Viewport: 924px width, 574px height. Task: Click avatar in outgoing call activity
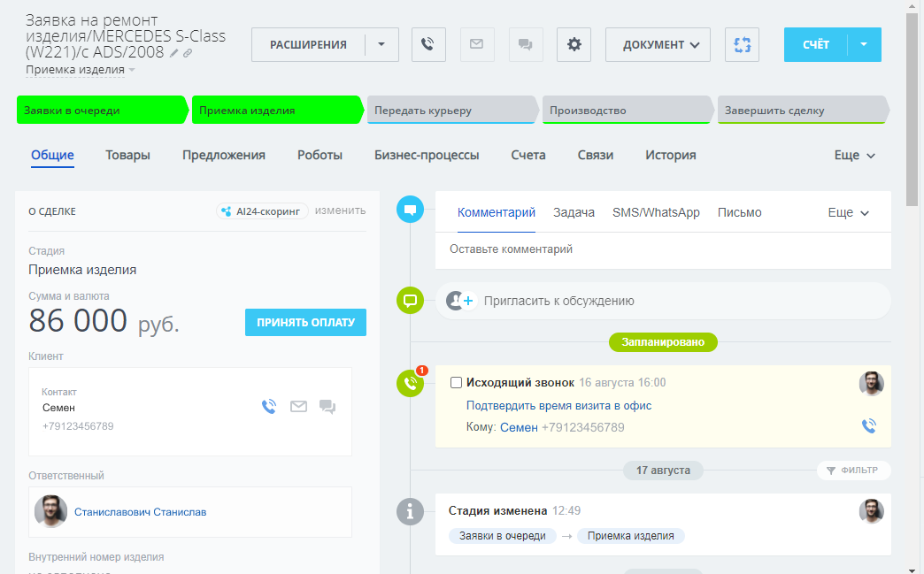point(872,384)
